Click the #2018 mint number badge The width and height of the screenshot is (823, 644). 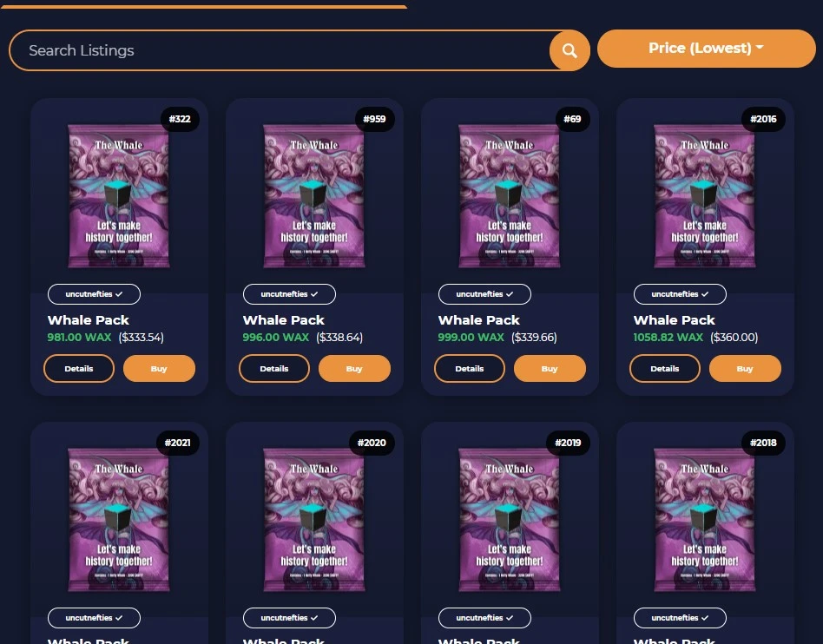tap(763, 443)
